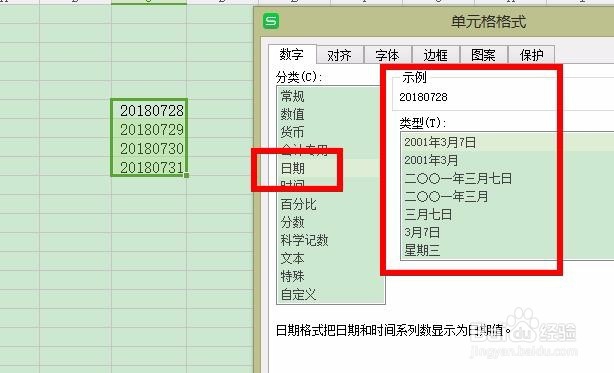Pick date type 2001年3月7日

[440, 142]
